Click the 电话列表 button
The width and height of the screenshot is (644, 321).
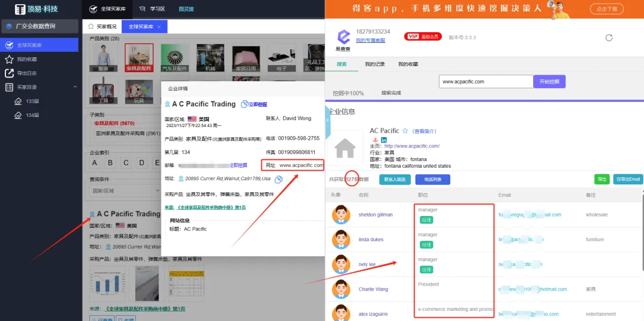(432, 180)
